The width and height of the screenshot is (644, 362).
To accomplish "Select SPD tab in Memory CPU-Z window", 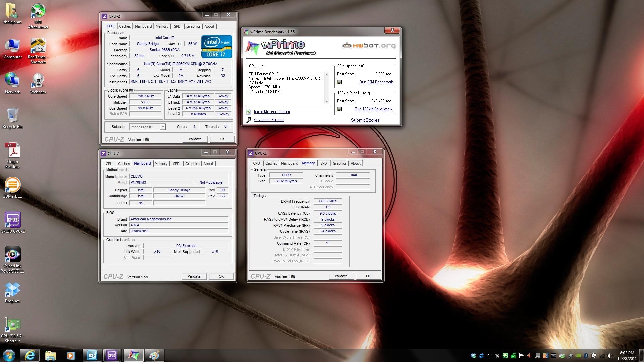I will point(323,163).
